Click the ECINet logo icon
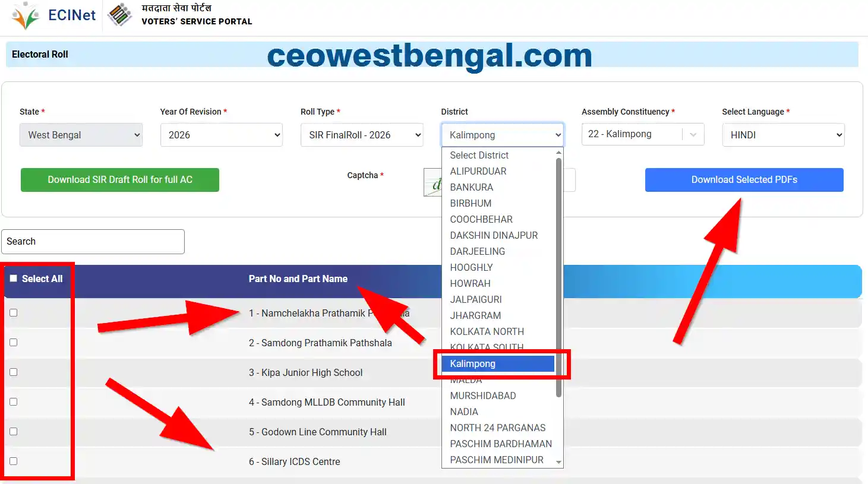 26,15
